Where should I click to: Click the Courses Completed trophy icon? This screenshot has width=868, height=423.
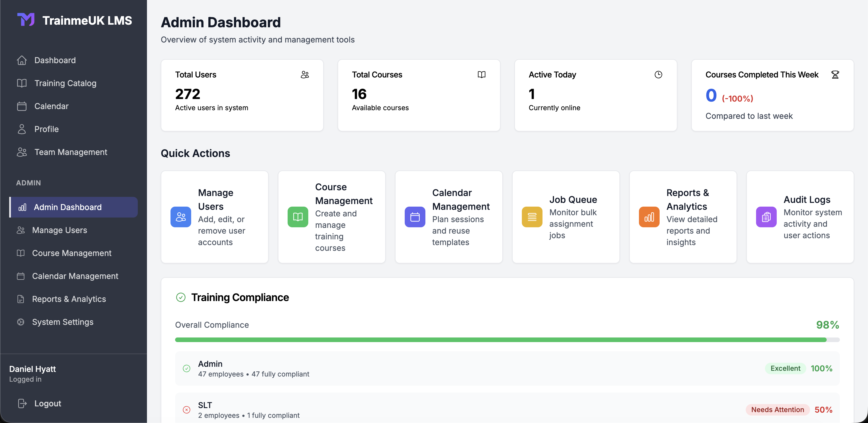835,74
